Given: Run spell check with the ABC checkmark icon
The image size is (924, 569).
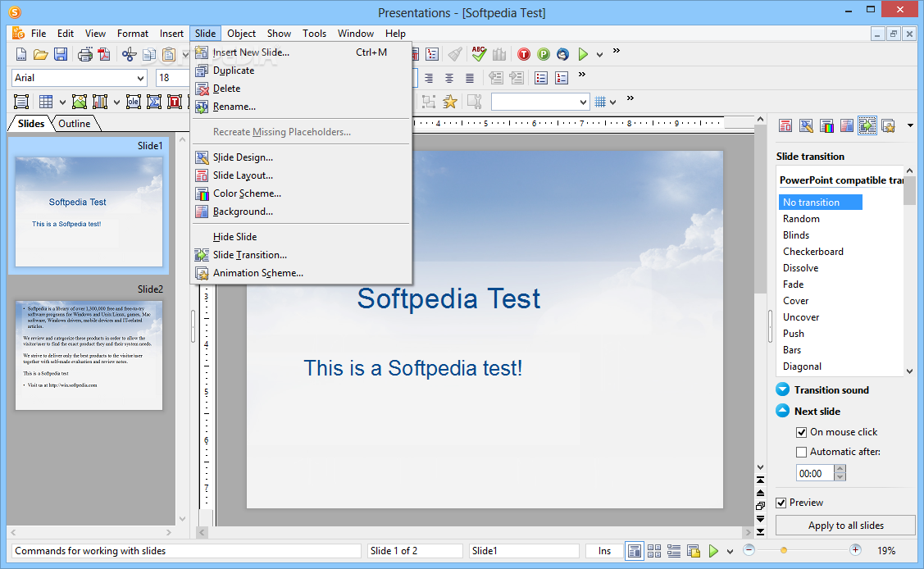Looking at the screenshot, I should [x=479, y=54].
